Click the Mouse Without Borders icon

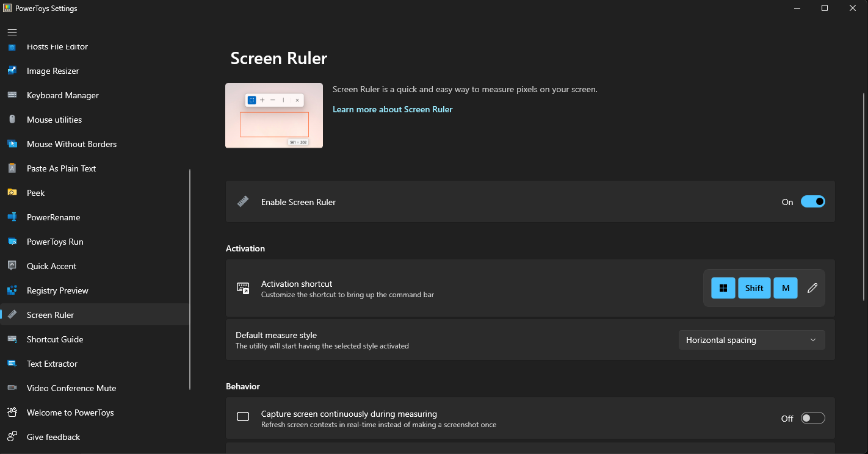pyautogui.click(x=12, y=144)
